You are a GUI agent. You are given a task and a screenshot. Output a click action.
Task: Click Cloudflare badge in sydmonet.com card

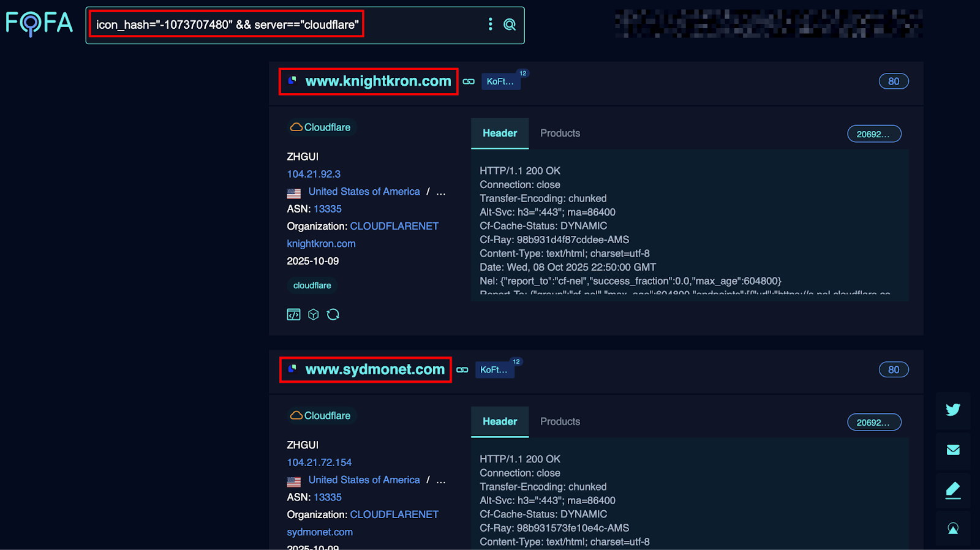321,416
